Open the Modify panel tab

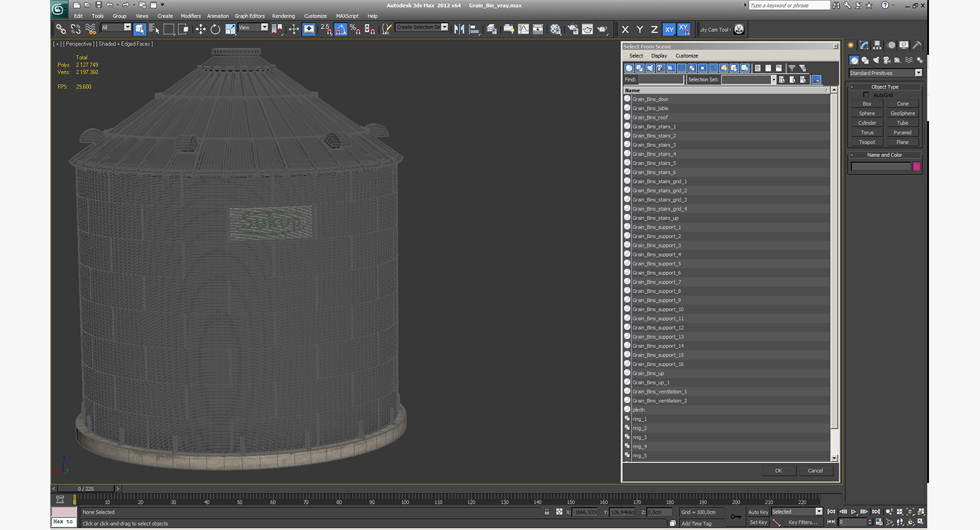[x=864, y=45]
